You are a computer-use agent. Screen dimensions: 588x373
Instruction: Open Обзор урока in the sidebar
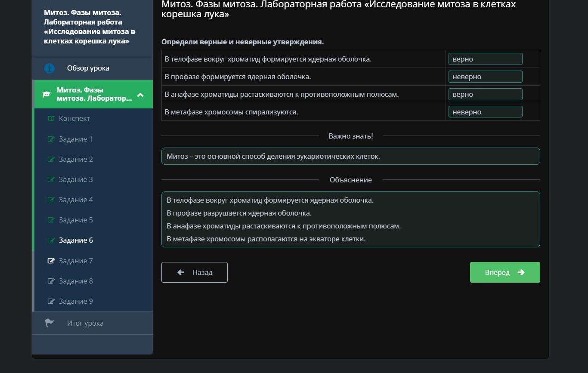tap(93, 68)
